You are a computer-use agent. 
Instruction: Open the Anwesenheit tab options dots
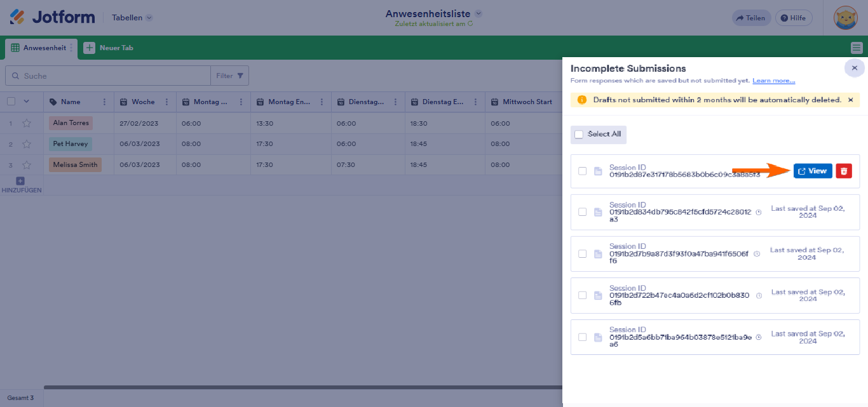(x=71, y=48)
